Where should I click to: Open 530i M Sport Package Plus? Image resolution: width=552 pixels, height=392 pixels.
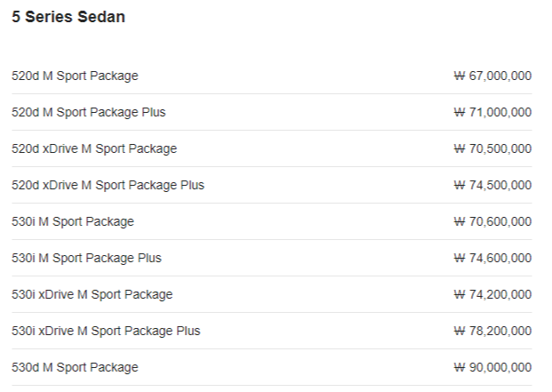pyautogui.click(x=86, y=258)
